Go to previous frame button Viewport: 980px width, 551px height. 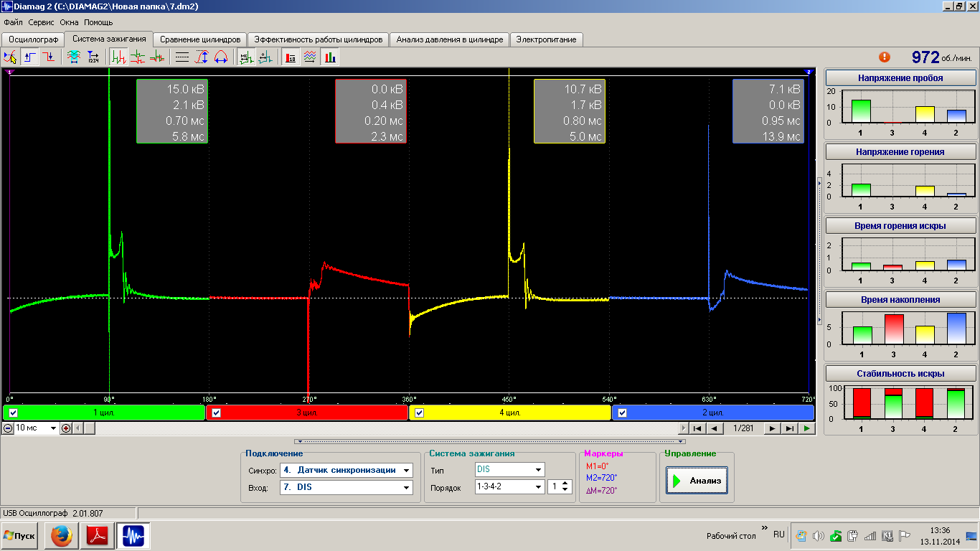[715, 428]
